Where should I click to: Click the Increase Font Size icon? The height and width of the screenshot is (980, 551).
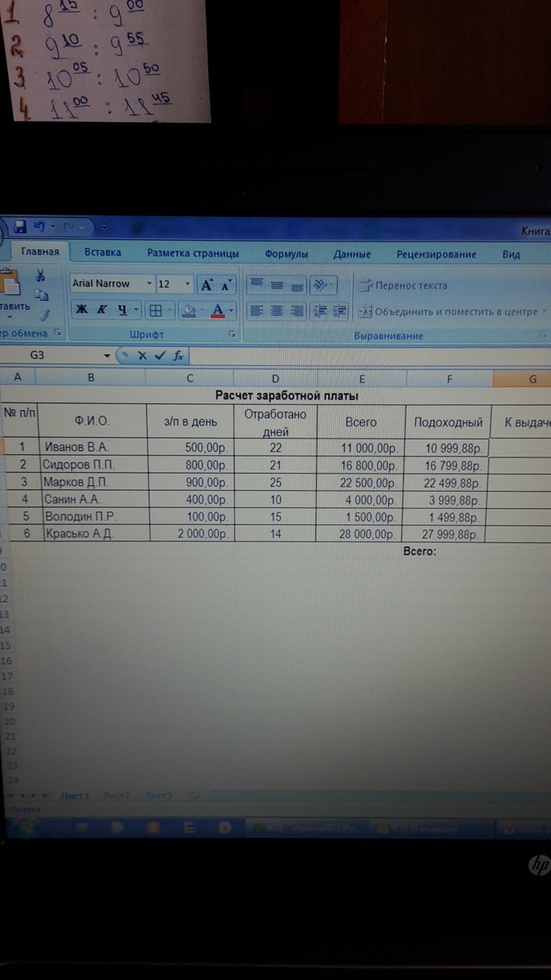207,284
